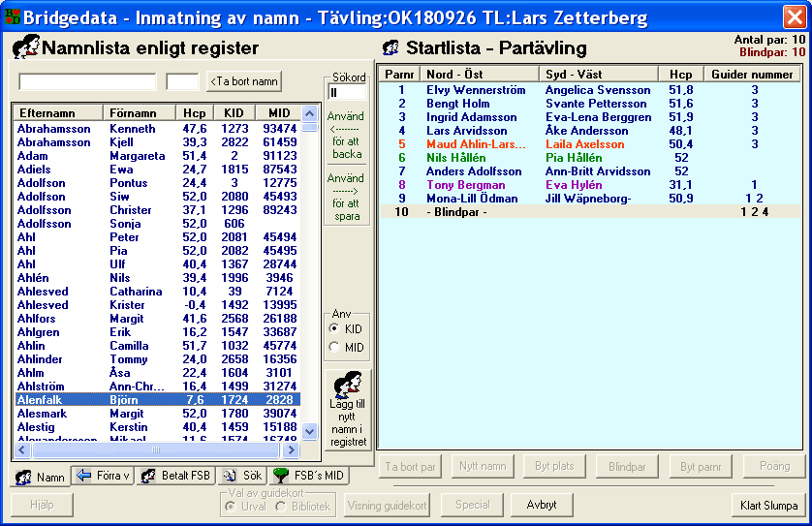Click the Bridgedata app icon in the title bar
Viewport: 812px width, 526px height.
click(11, 15)
